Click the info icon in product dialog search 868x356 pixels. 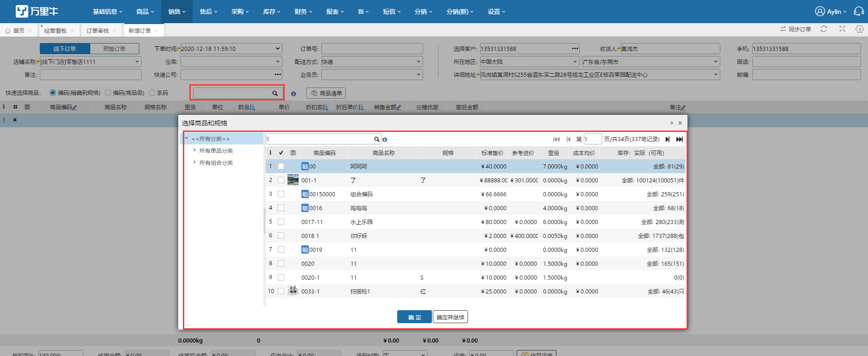click(385, 139)
